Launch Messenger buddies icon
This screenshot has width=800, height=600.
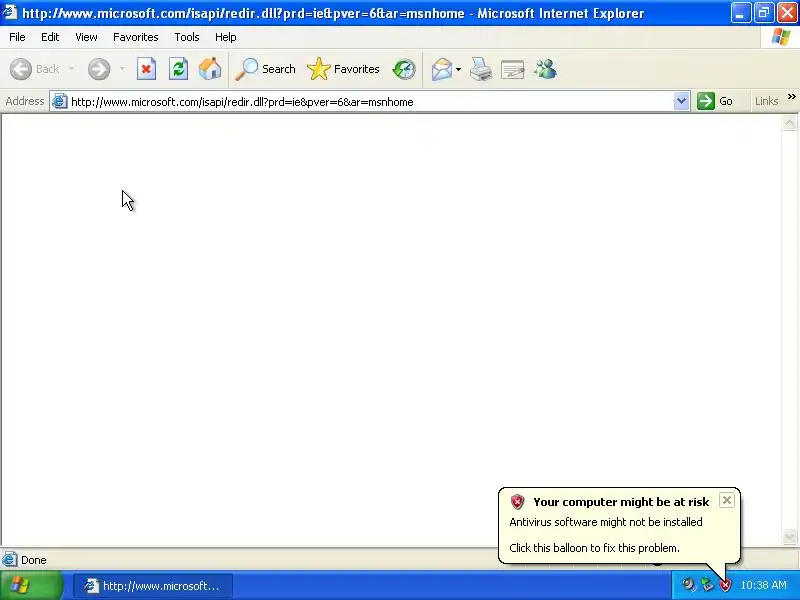click(x=545, y=69)
